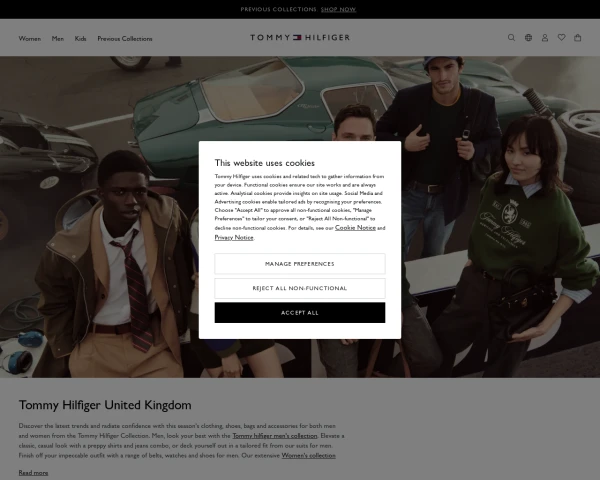Open the Women menu
The height and width of the screenshot is (480, 600).
[30, 38]
